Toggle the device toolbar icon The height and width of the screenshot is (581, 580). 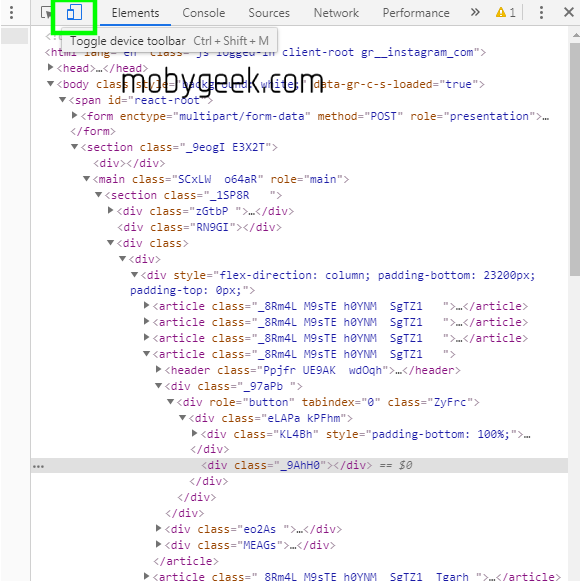74,13
